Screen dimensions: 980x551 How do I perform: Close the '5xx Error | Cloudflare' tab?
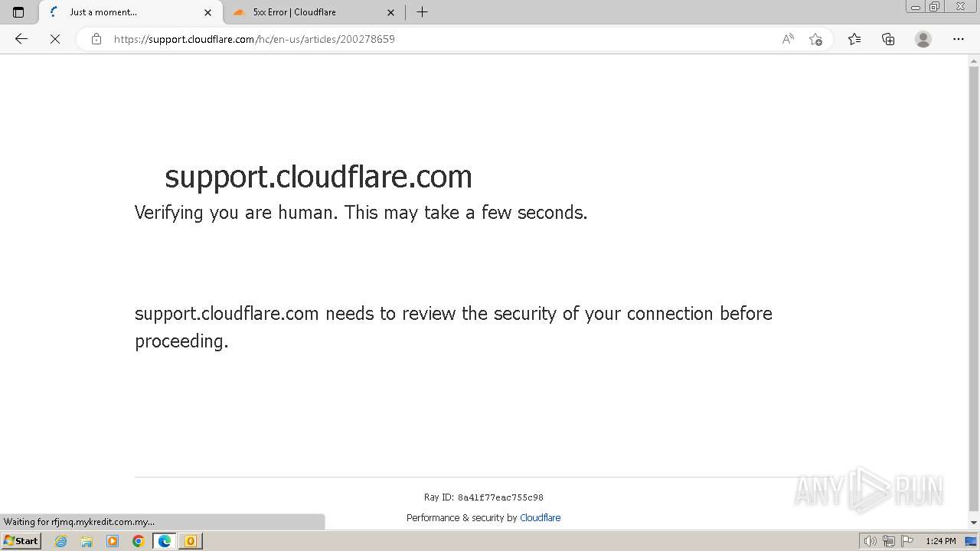click(390, 12)
